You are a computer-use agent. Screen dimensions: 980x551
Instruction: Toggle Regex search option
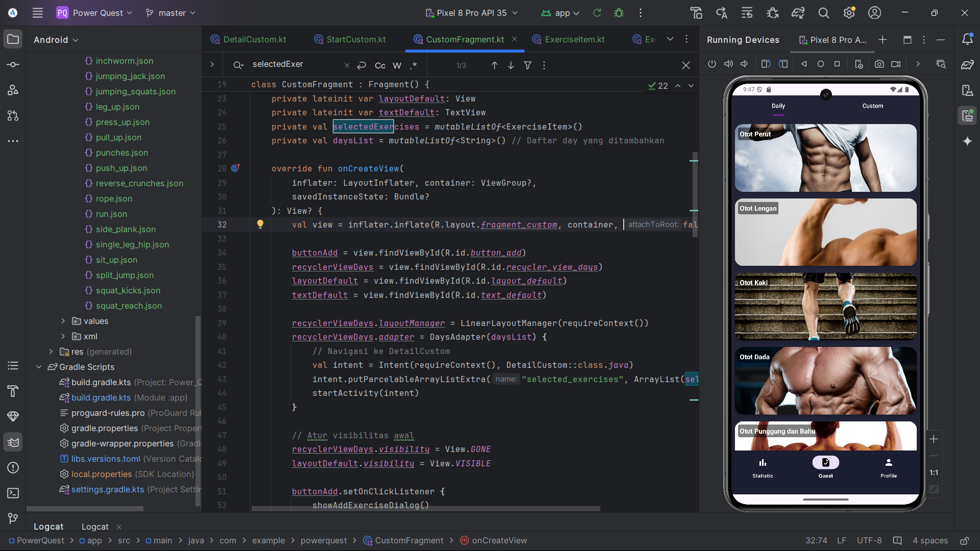(x=413, y=65)
